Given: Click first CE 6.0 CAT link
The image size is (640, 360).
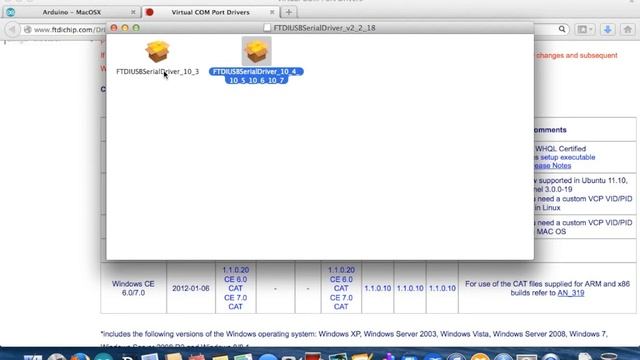Looking at the screenshot, I should point(236,284).
